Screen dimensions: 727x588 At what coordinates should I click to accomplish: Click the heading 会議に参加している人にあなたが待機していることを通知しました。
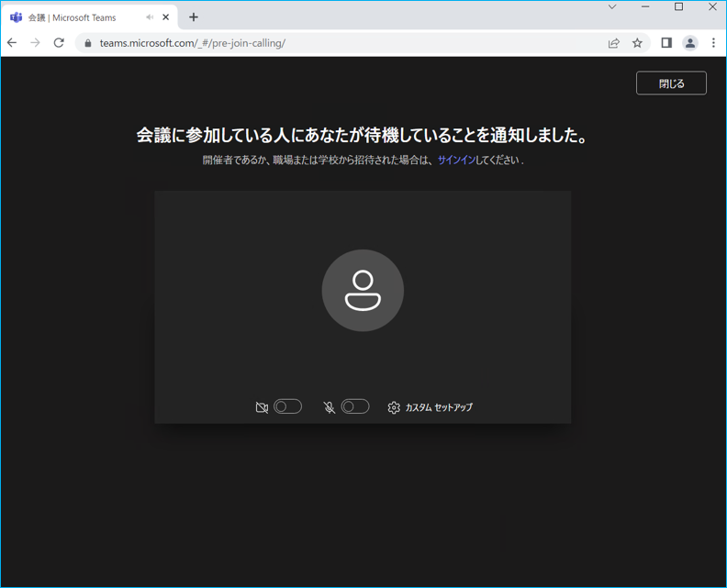pyautogui.click(x=363, y=135)
